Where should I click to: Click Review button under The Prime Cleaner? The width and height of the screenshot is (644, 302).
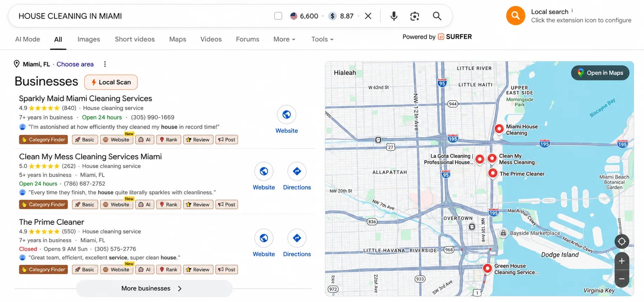[x=198, y=270]
